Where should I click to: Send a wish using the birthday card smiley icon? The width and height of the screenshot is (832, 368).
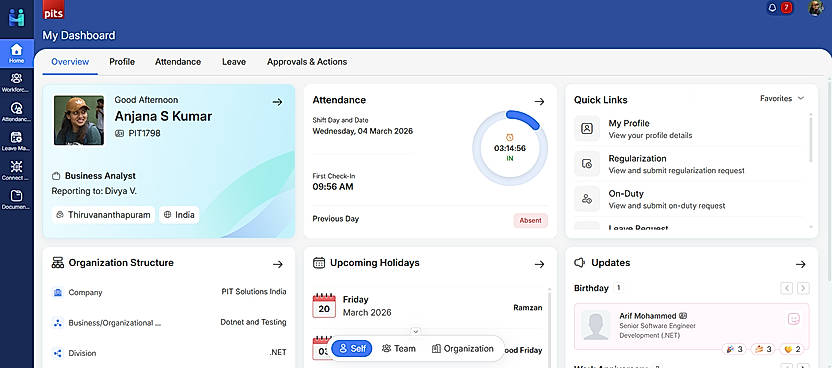click(794, 319)
